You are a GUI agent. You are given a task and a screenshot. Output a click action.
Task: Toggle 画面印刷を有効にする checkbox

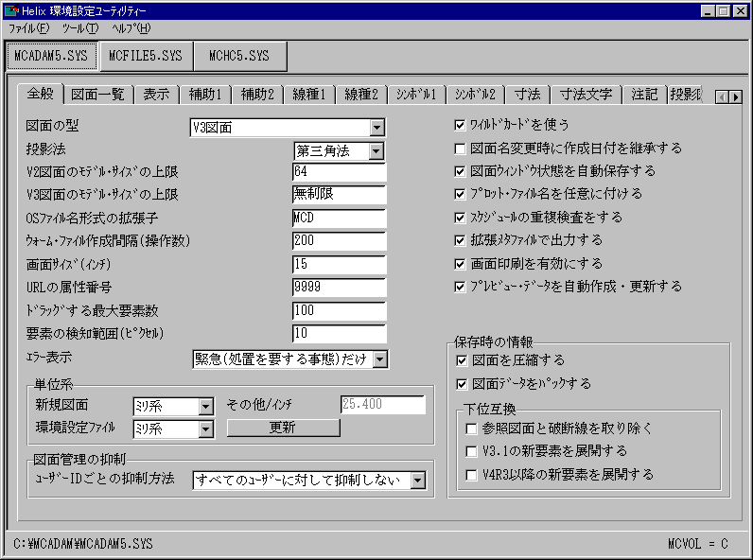(x=460, y=264)
